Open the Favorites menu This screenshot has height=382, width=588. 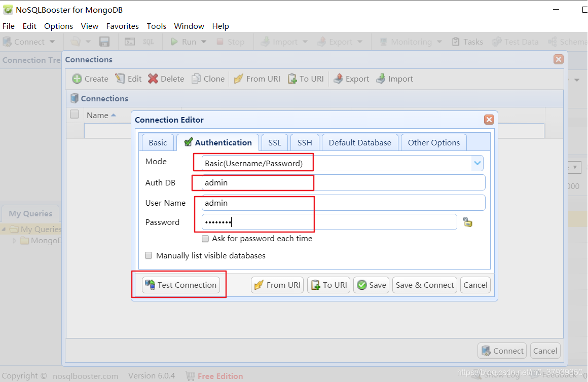(122, 26)
